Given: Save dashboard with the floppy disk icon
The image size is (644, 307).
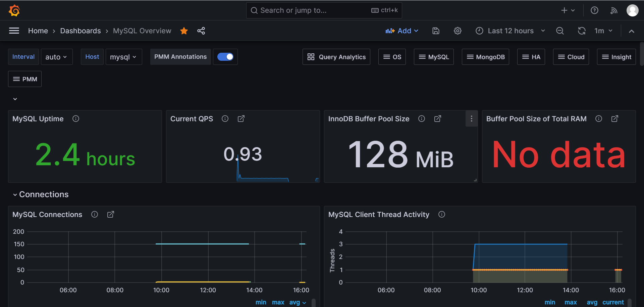Looking at the screenshot, I should [x=436, y=31].
